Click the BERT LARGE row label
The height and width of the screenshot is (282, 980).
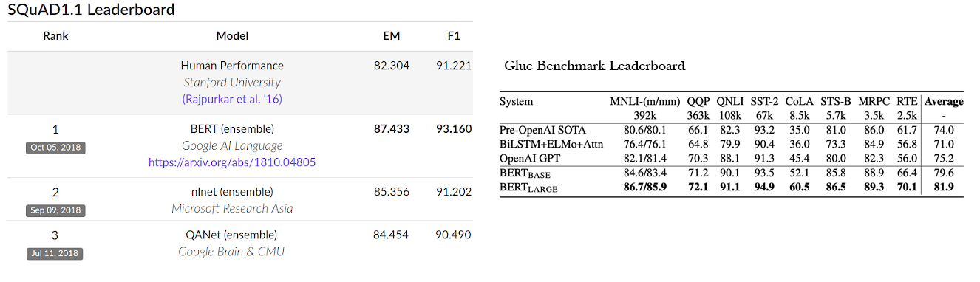528,188
